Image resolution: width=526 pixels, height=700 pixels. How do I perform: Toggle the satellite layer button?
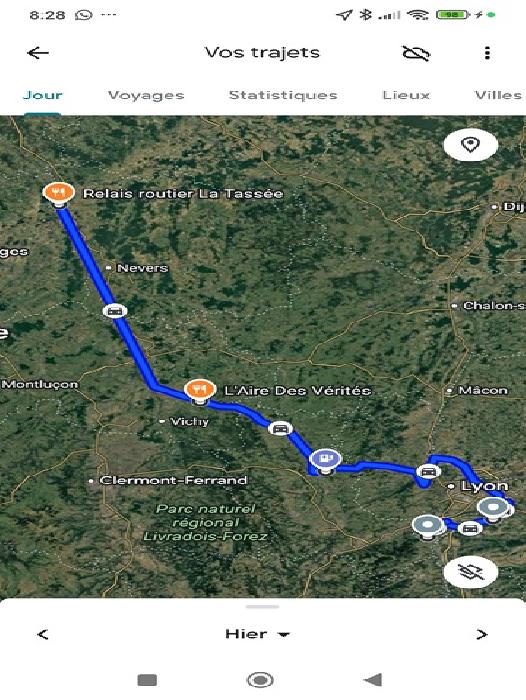(x=470, y=571)
